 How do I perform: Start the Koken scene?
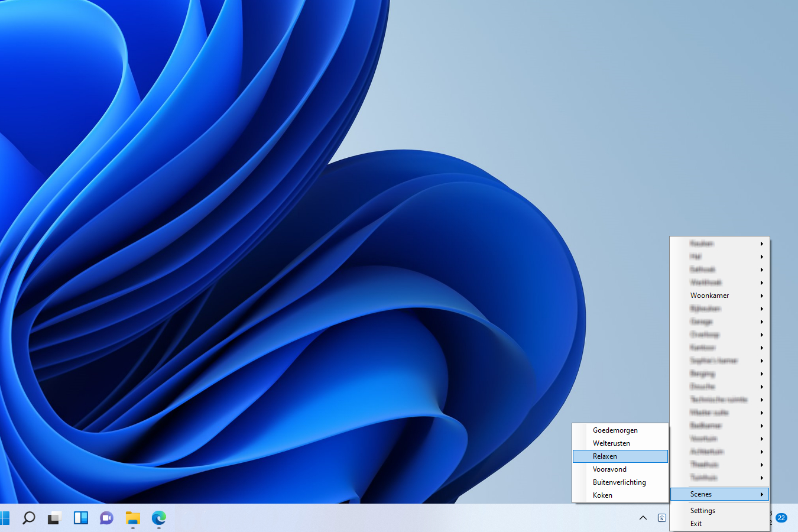(602, 495)
